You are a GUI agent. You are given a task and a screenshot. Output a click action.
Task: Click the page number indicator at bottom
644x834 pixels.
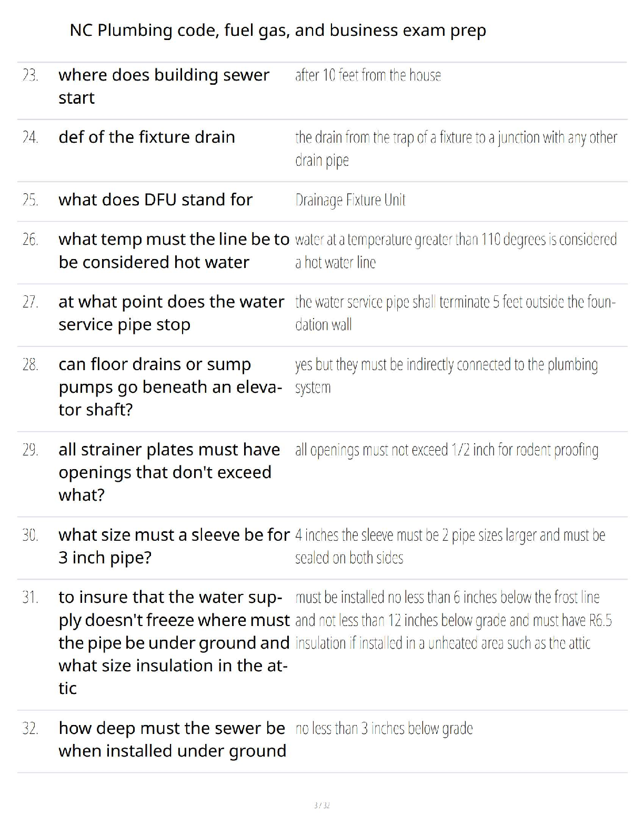[x=321, y=805]
